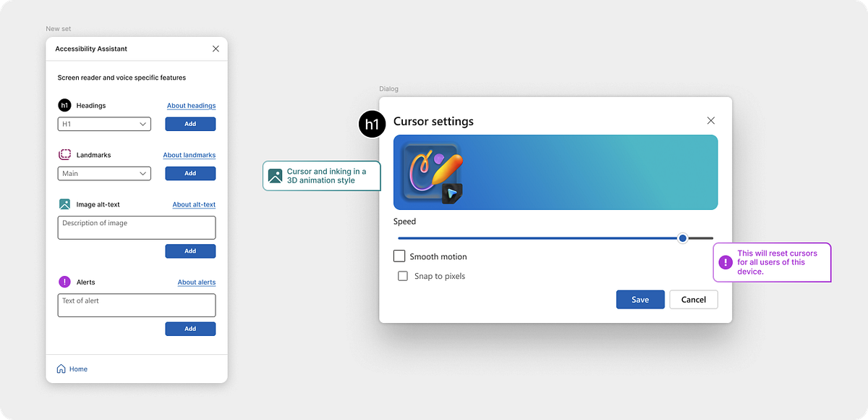Cancel the Cursor settings dialog

694,299
